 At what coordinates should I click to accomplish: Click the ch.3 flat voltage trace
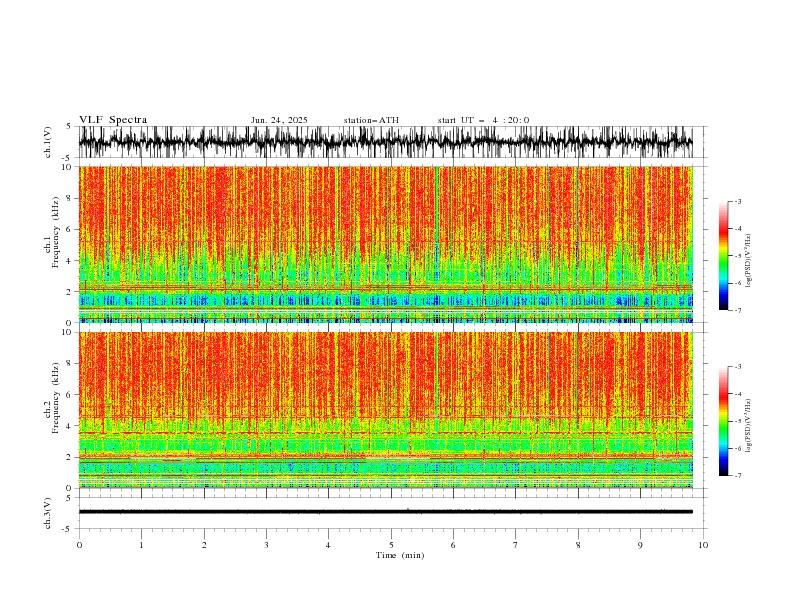point(385,512)
